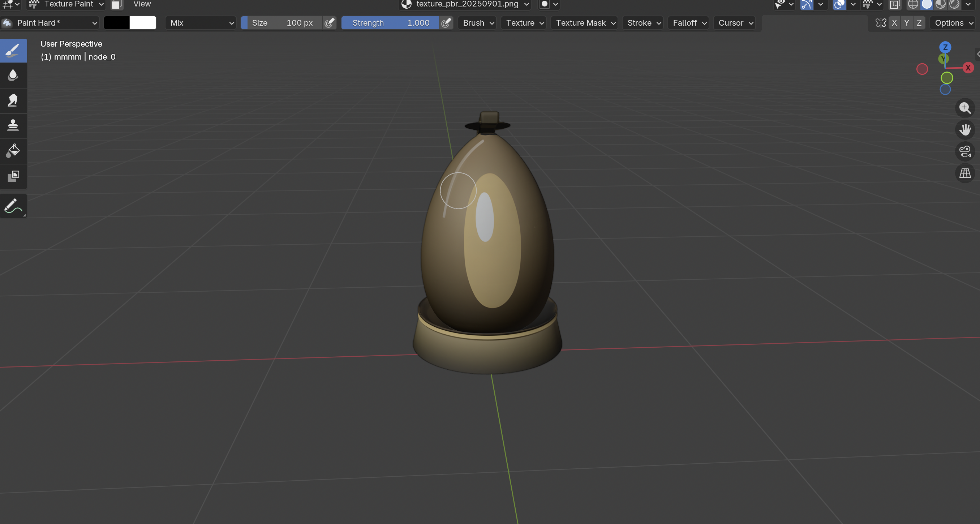Expand the Stroke settings popover
The height and width of the screenshot is (524, 980).
pos(643,23)
